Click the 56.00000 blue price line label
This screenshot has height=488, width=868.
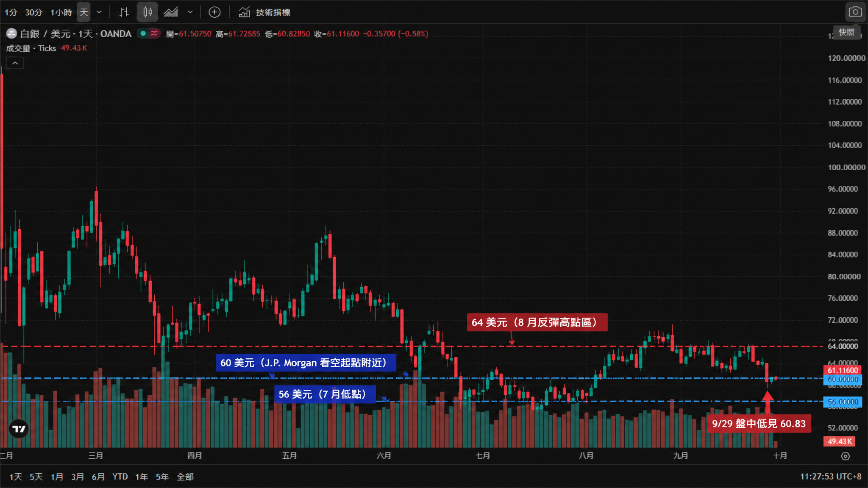pyautogui.click(x=843, y=402)
